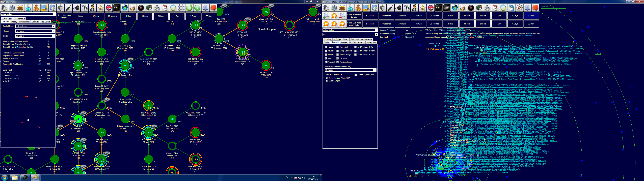Enable the Lost Contacts 1 Day checkbox
This screenshot has width=644, height=181.
356,47
